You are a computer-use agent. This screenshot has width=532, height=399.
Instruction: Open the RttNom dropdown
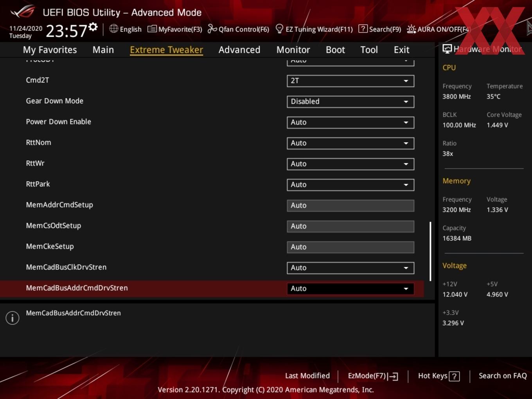tap(350, 143)
